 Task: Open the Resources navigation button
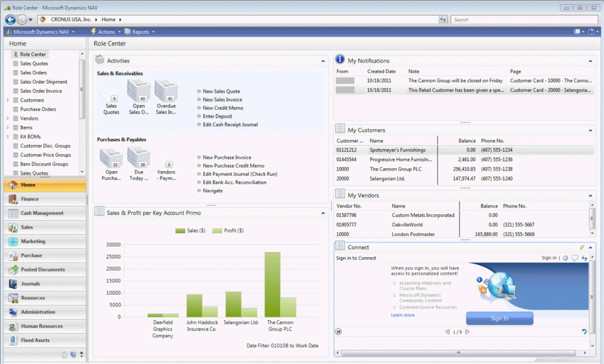pyautogui.click(x=45, y=298)
